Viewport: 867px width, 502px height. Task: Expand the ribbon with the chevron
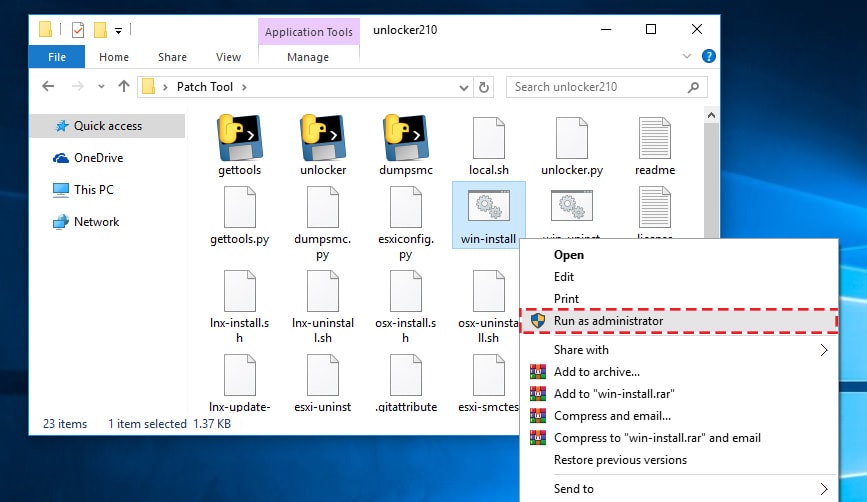click(x=687, y=56)
